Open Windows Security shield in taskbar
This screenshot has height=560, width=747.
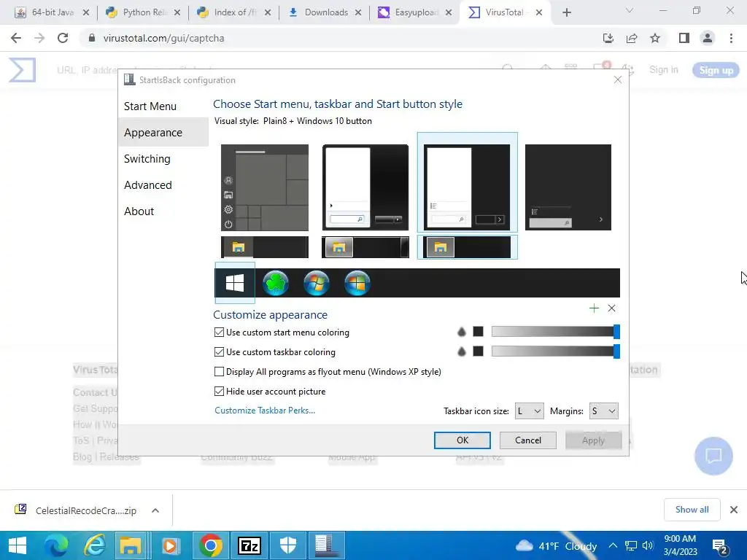pos(287,545)
